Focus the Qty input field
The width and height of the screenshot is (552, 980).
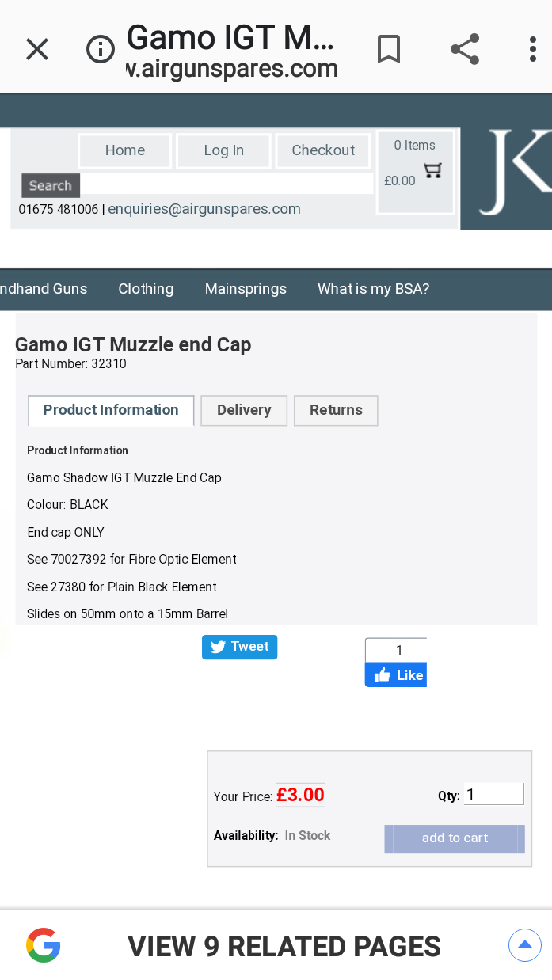(493, 794)
